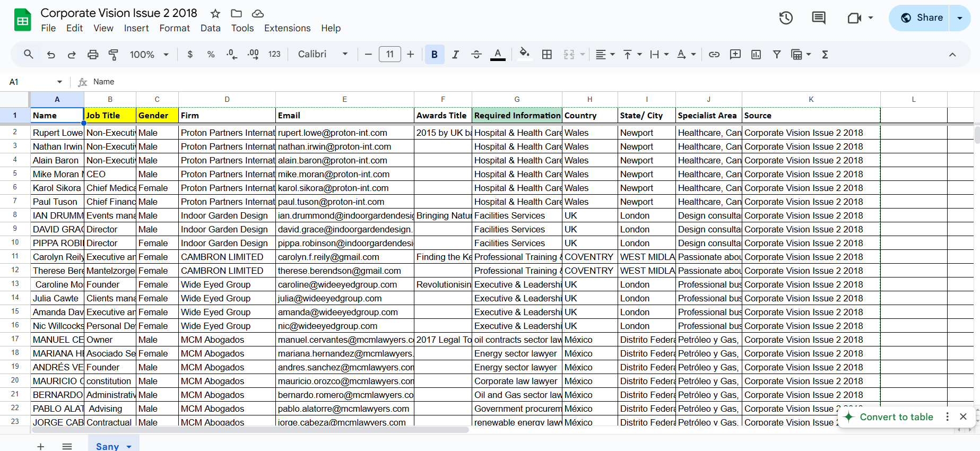Viewport: 980px width, 451px height.
Task: Create a filter with the funnel icon
Action: (x=777, y=54)
